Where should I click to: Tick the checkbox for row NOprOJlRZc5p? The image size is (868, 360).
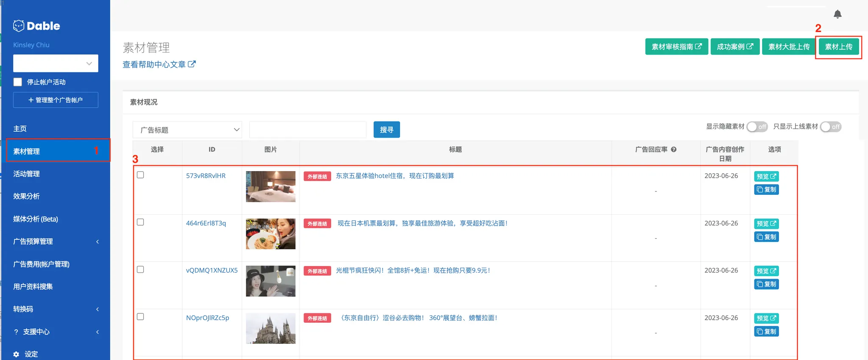pos(141,317)
